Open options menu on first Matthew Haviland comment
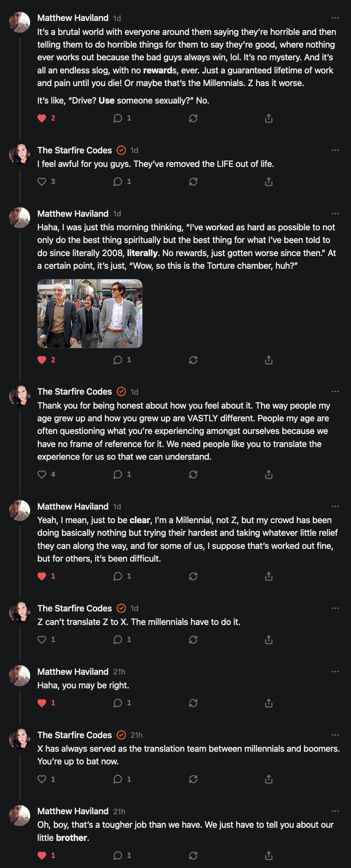 [x=335, y=18]
